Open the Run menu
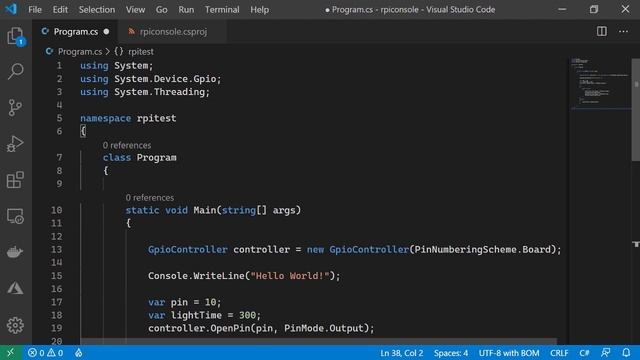640x360 pixels. click(x=186, y=9)
